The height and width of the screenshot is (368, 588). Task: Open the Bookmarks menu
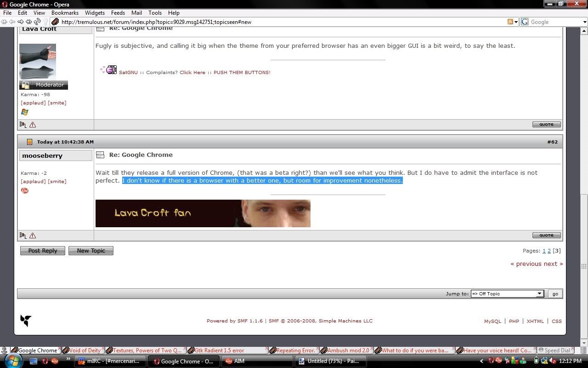click(x=65, y=12)
